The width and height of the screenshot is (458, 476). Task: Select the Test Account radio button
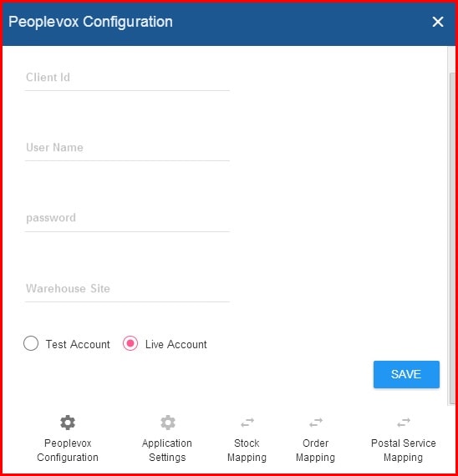click(31, 343)
